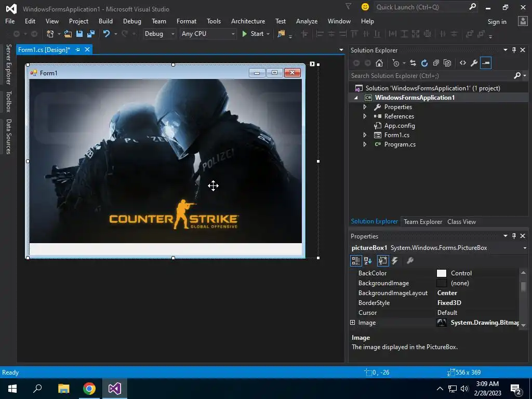The image size is (532, 399).
Task: Click the pin icon of Solution Explorer panel
Action: tap(514, 50)
